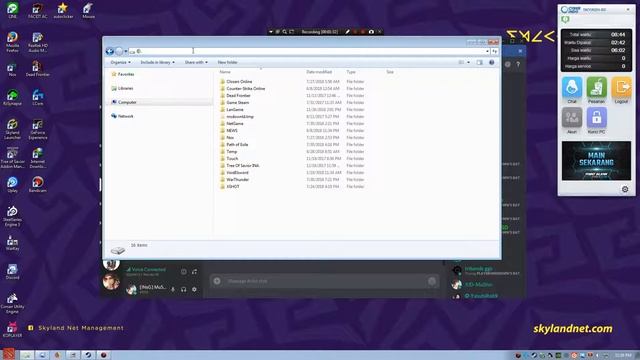Select the Tree Of Savior folder
Screen dimensions: 640x360
click(x=242, y=165)
